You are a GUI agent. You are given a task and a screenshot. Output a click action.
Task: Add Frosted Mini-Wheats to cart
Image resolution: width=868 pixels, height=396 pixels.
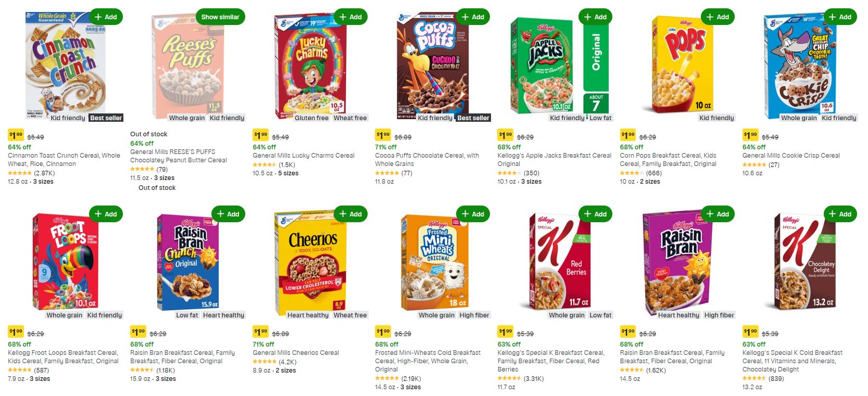[x=473, y=214]
